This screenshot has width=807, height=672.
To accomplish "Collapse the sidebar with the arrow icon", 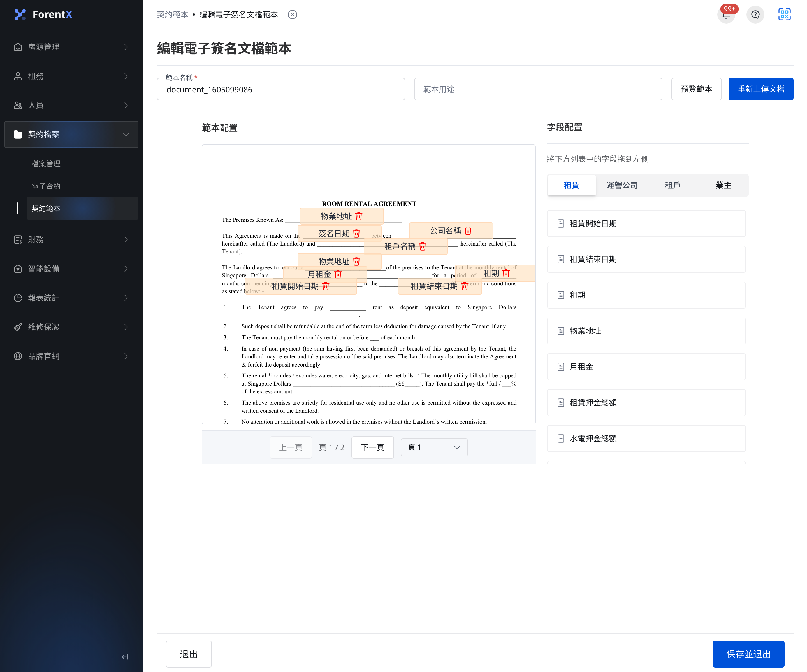I will pos(125,657).
